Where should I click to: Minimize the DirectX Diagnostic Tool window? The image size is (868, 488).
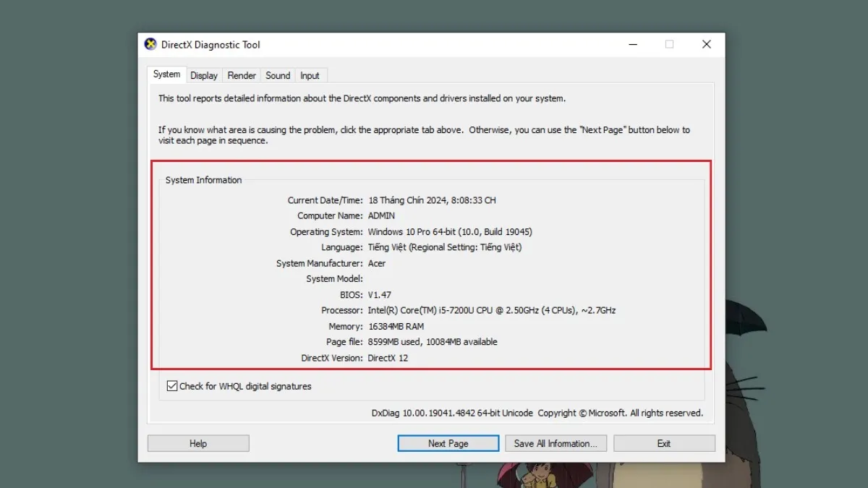632,45
